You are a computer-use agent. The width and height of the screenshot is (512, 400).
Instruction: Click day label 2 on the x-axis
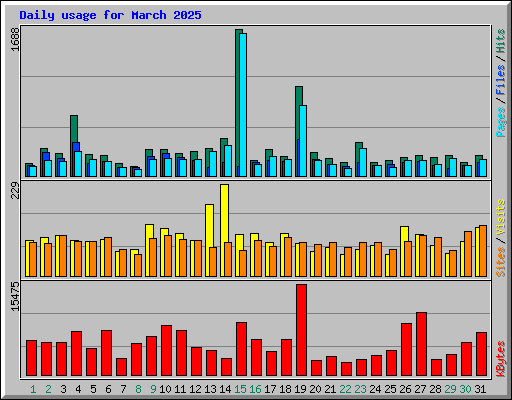click(x=48, y=389)
